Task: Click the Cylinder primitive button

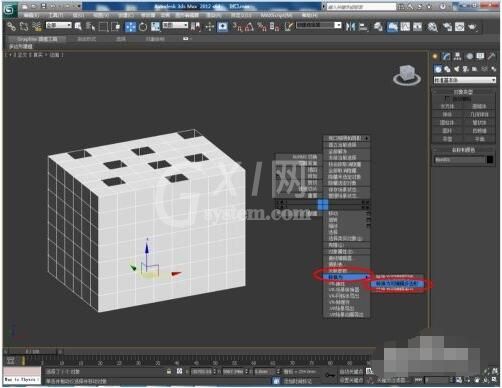Action: coord(448,122)
